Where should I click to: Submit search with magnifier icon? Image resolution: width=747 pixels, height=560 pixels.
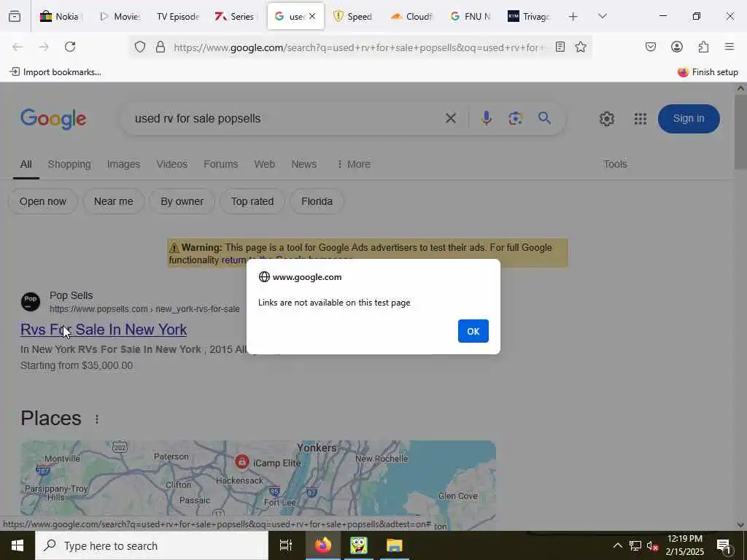(544, 118)
